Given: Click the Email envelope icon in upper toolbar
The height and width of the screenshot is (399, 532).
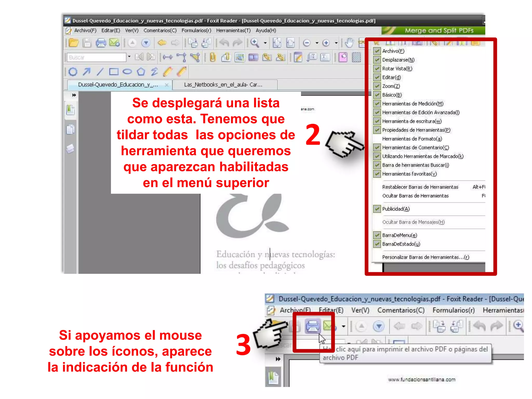Looking at the screenshot, I should coord(114,43).
